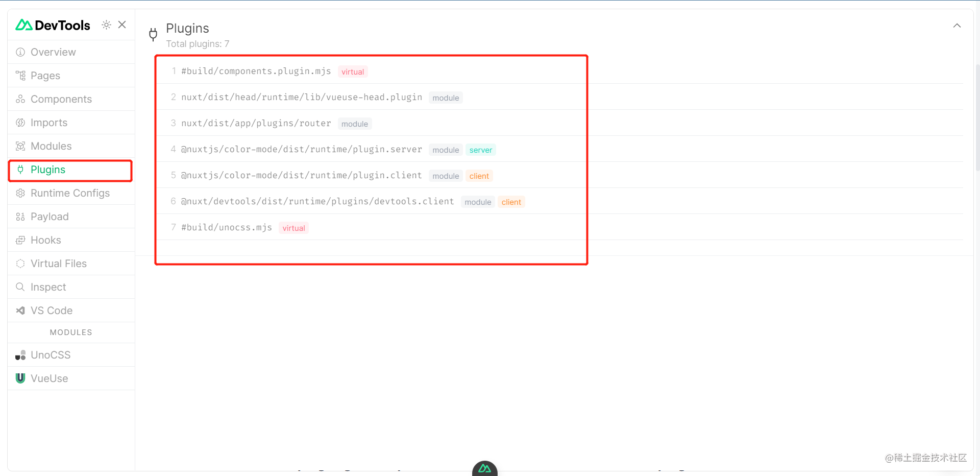Image resolution: width=980 pixels, height=476 pixels.
Task: Select the #build/unocss.mjs plugin entry
Action: (x=226, y=227)
